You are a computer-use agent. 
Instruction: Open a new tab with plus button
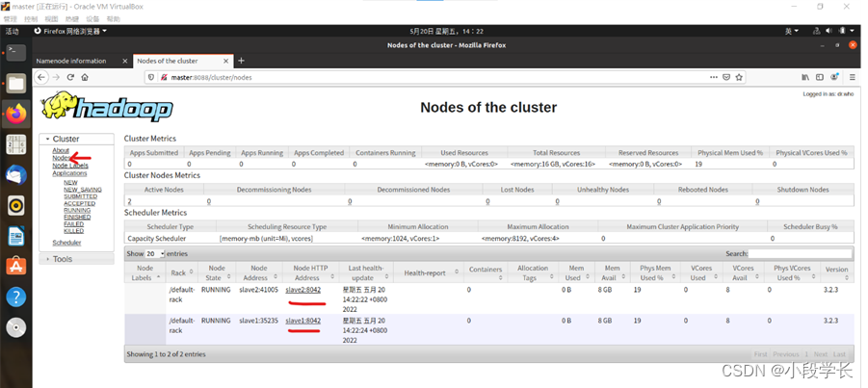tap(241, 61)
